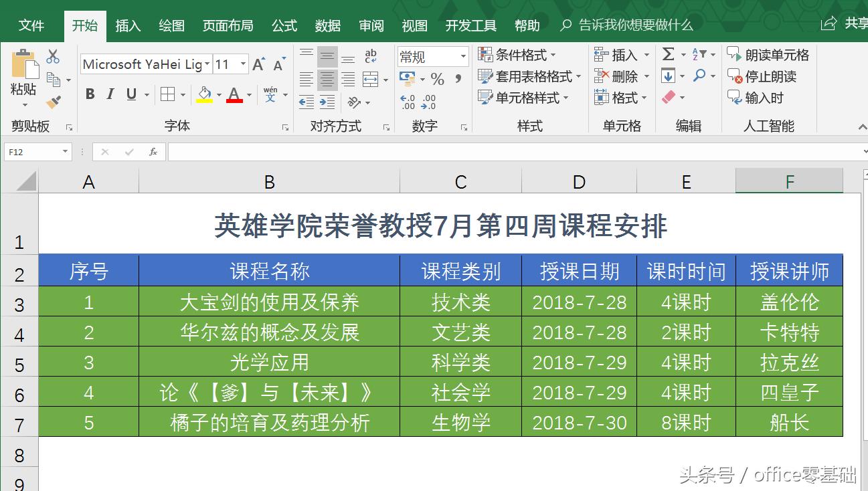The width and height of the screenshot is (868, 491).
Task: Toggle wrap text in 对齐方式 group
Action: pos(372,56)
